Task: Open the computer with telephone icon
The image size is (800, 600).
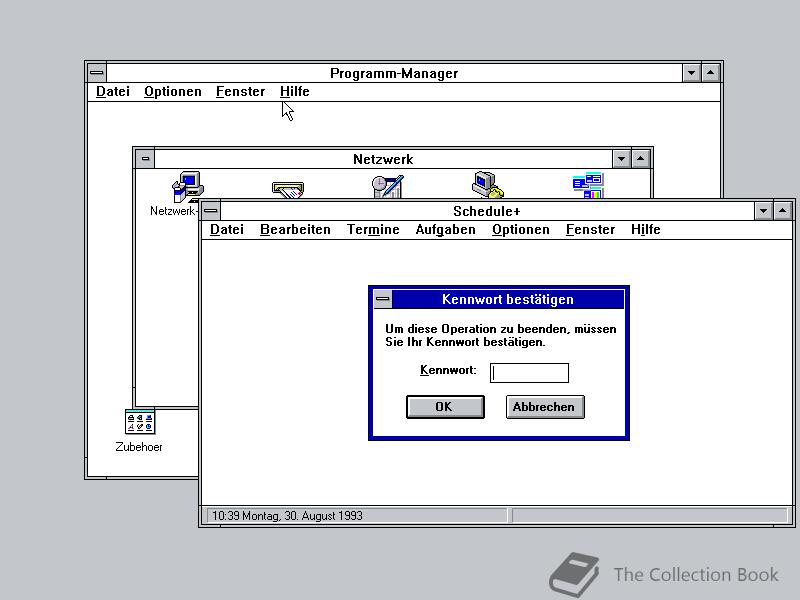Action: click(x=488, y=185)
